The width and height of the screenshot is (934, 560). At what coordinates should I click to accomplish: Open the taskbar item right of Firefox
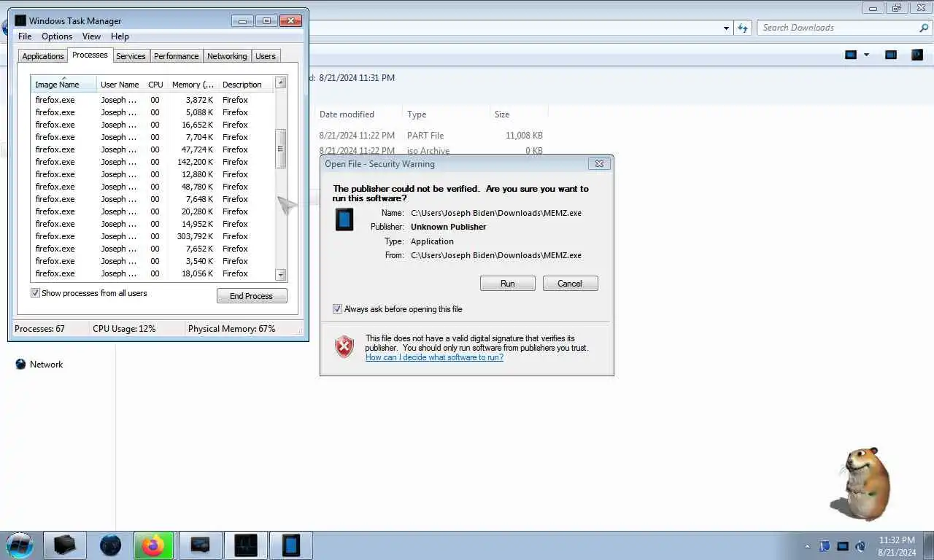200,545
